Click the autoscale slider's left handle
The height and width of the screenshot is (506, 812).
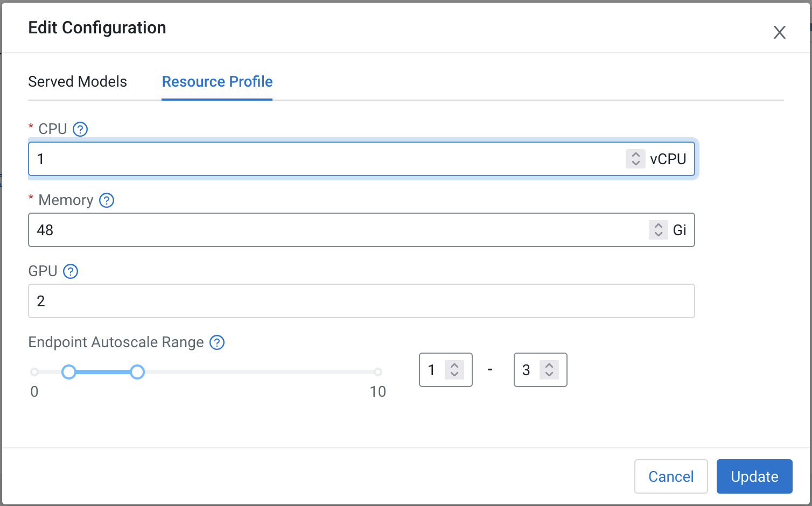pyautogui.click(x=69, y=372)
